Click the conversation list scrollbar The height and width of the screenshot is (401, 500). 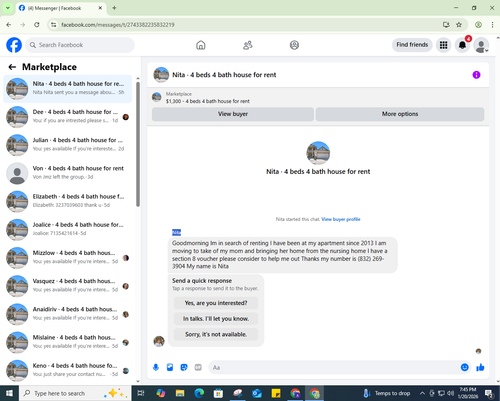click(138, 144)
